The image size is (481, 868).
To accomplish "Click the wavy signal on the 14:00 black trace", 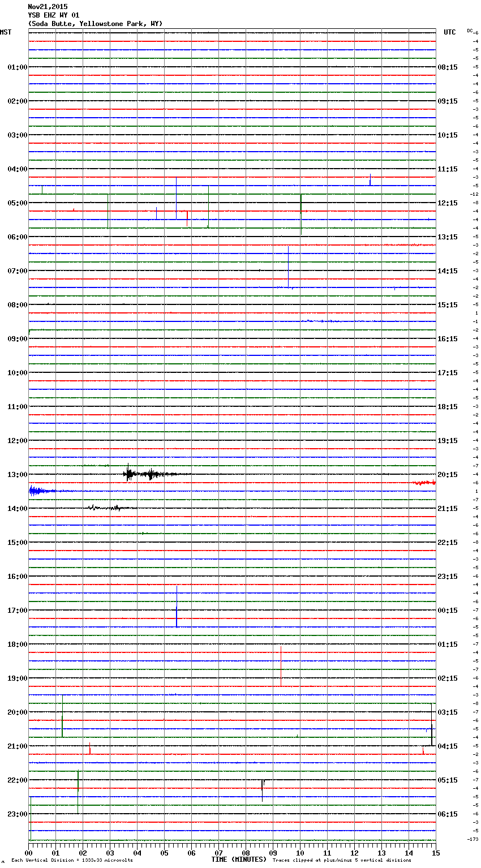I will tap(111, 508).
